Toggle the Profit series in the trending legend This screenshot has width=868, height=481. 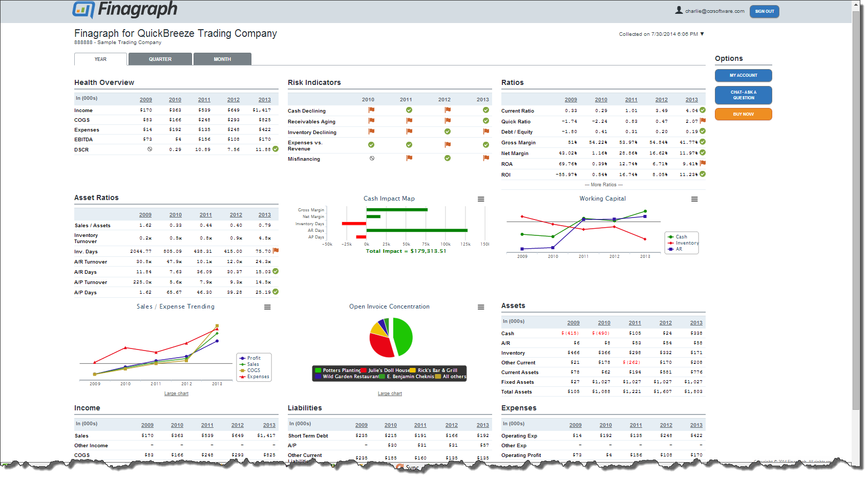tap(250, 358)
